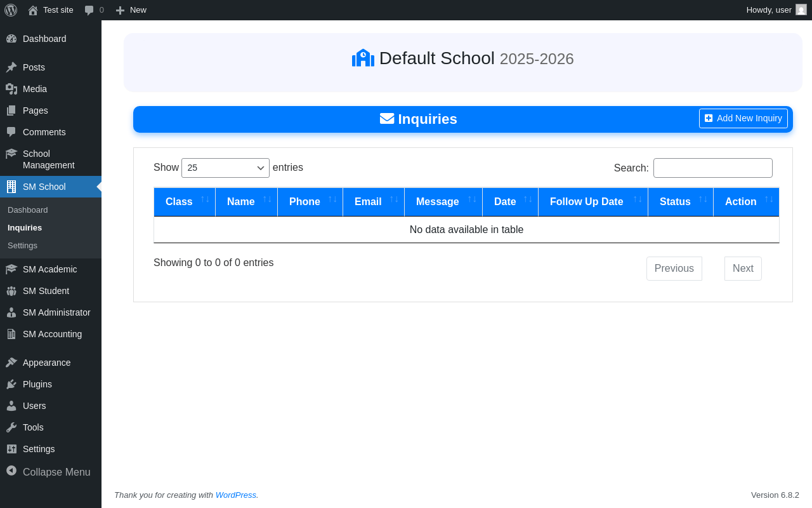
Task: Click the SM School building icon
Action: click(11, 187)
